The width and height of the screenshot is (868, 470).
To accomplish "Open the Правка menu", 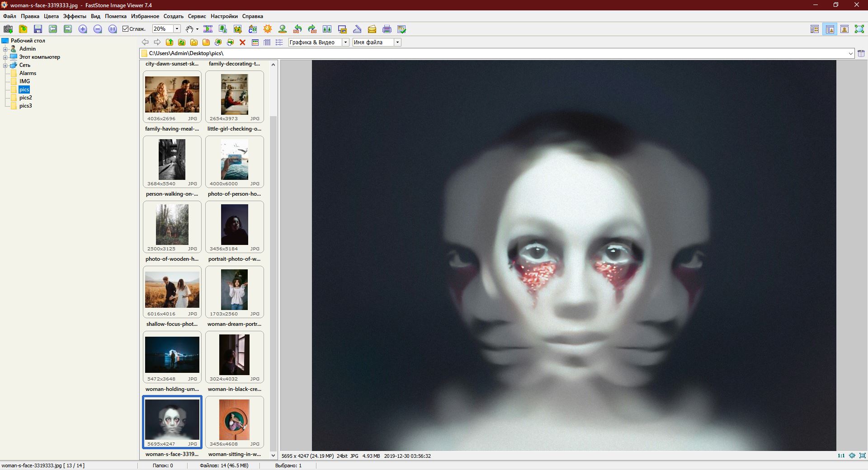I will click(x=30, y=16).
